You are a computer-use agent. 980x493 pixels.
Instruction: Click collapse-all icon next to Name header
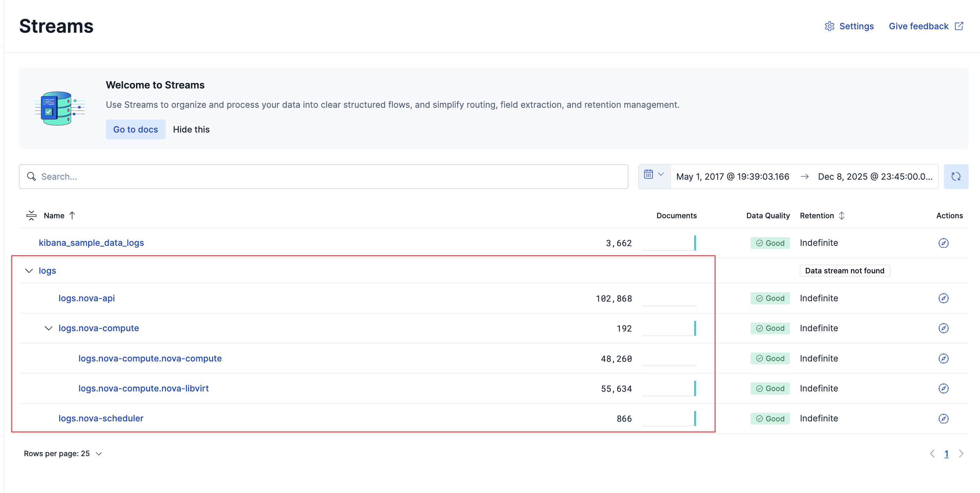coord(31,216)
